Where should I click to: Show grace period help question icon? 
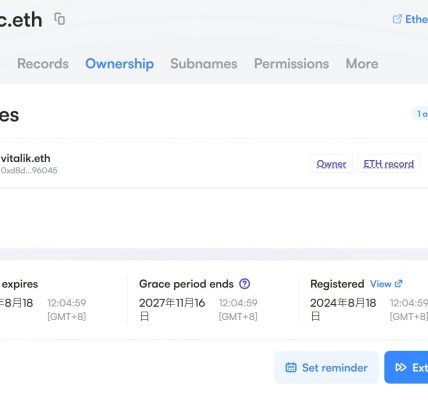pos(245,284)
